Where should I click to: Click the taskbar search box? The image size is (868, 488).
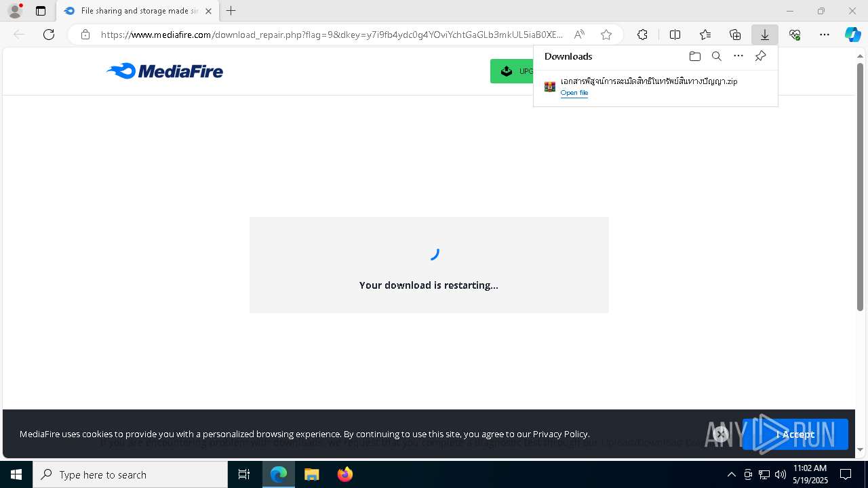tap(130, 474)
